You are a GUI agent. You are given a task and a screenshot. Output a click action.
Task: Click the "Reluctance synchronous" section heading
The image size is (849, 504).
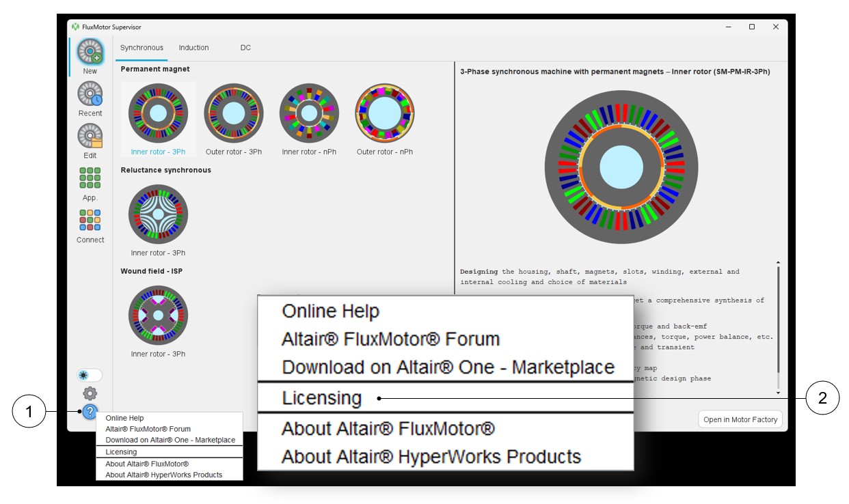click(166, 170)
